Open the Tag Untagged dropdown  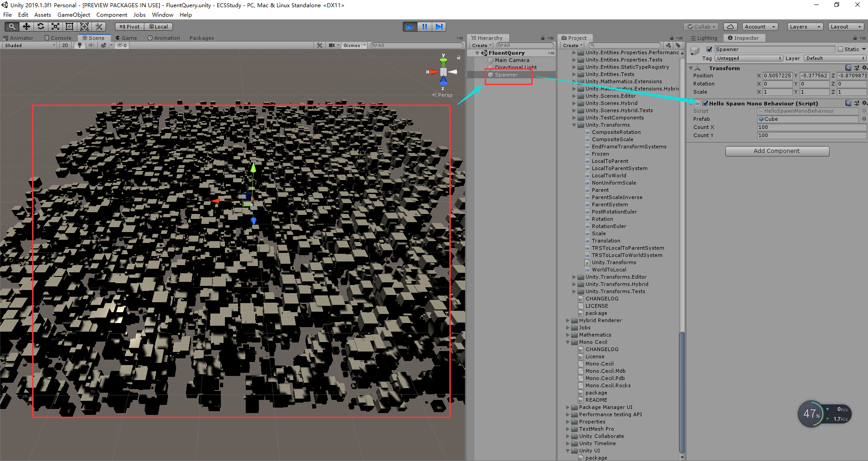coord(749,58)
